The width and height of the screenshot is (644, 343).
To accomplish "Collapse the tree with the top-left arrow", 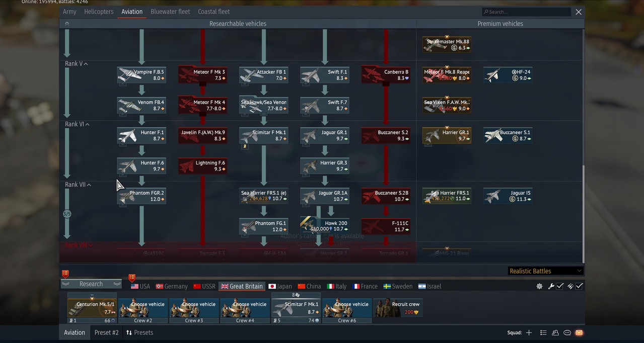I will click(67, 24).
